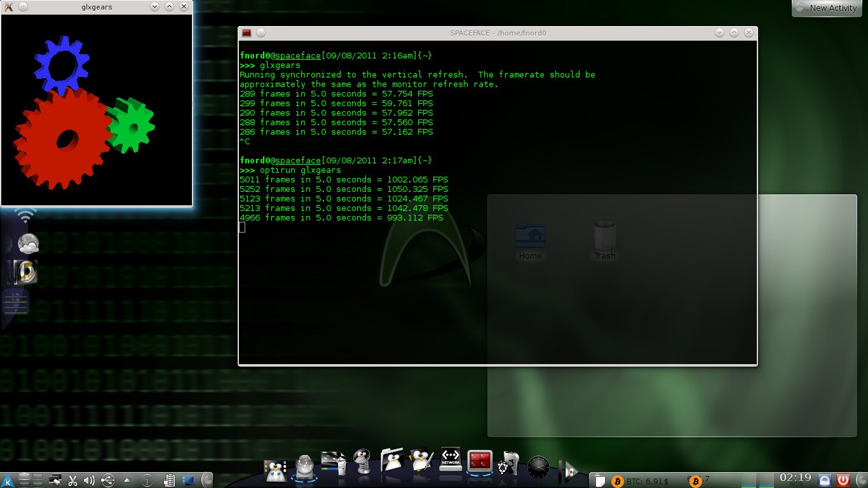868x488 pixels.
Task: Click the 02:19 digital clock
Action: 795,478
